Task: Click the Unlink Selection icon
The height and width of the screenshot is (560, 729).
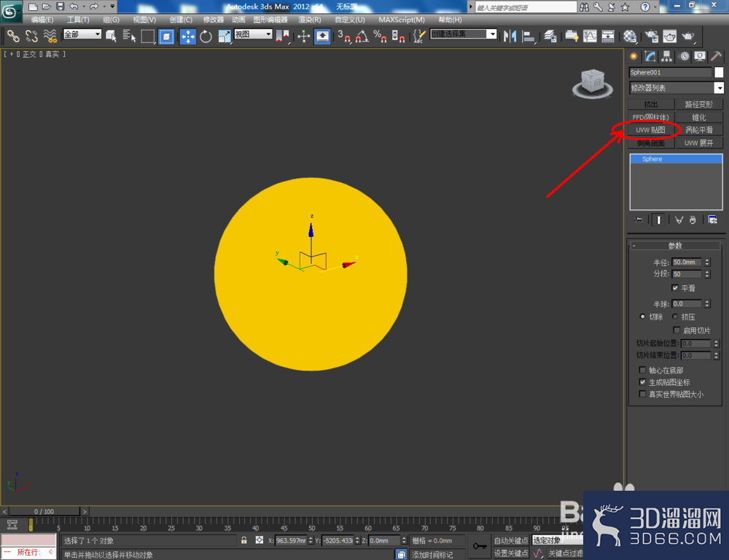Action: coord(31,36)
